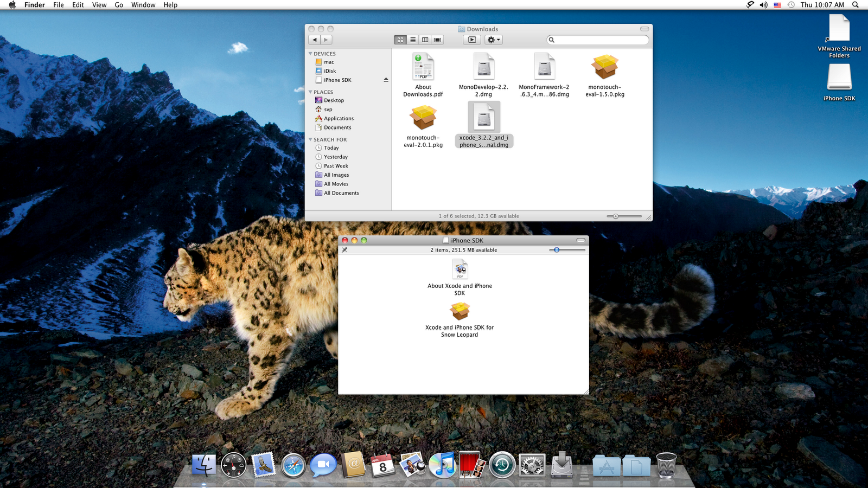Screen dimensions: 868x488
Task: Click the Downloads search field
Action: (598, 40)
